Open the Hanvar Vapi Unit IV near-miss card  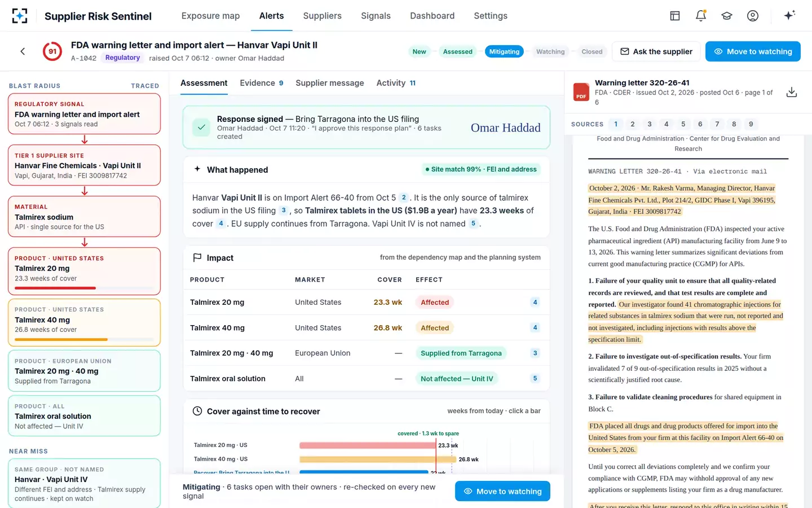click(84, 483)
